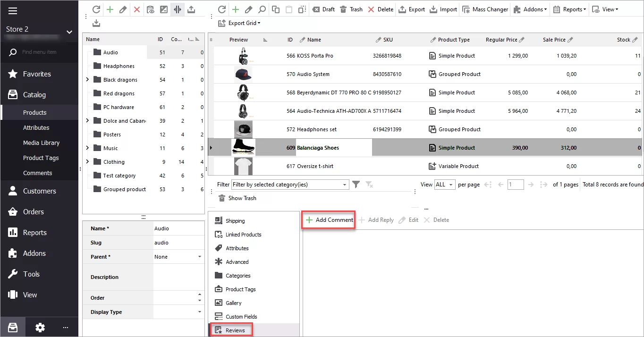This screenshot has height=337, width=644.
Task: Click the Import products icon
Action: [443, 8]
